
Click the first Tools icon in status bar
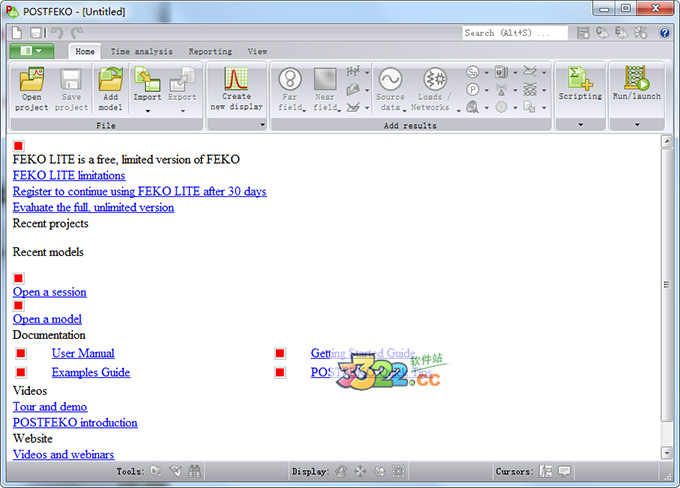(x=156, y=471)
